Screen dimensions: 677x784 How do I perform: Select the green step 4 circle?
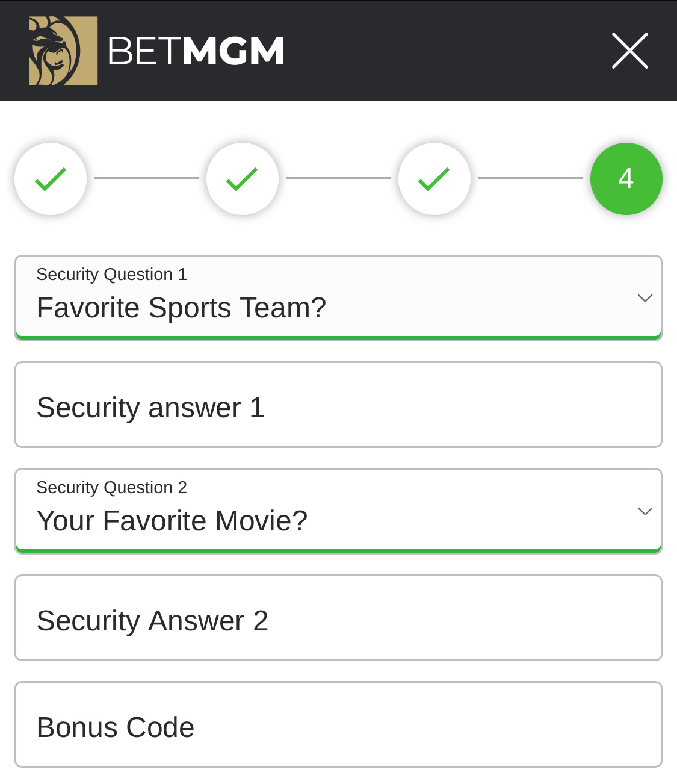pos(626,179)
